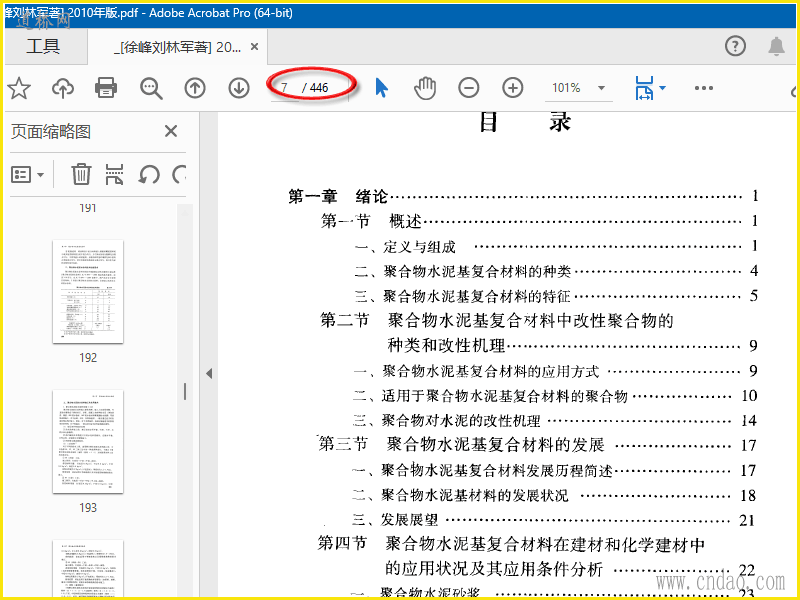Click the 目录 heading text
Image resolution: width=800 pixels, height=600 pixels.
pyautogui.click(x=525, y=122)
